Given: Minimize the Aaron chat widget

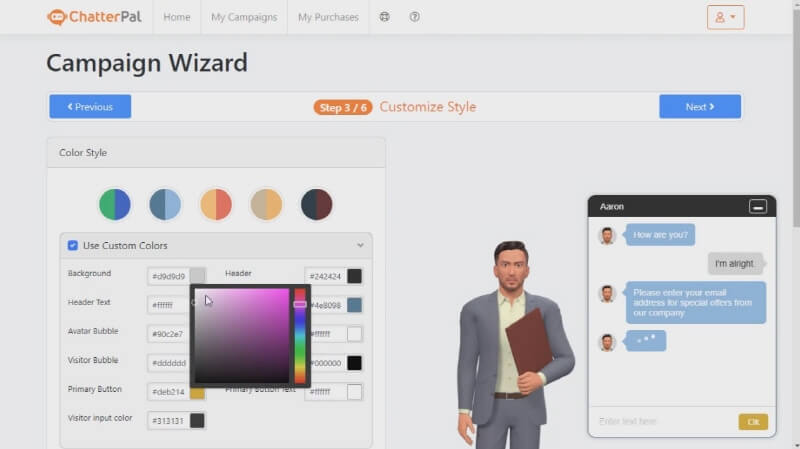Looking at the screenshot, I should [758, 207].
